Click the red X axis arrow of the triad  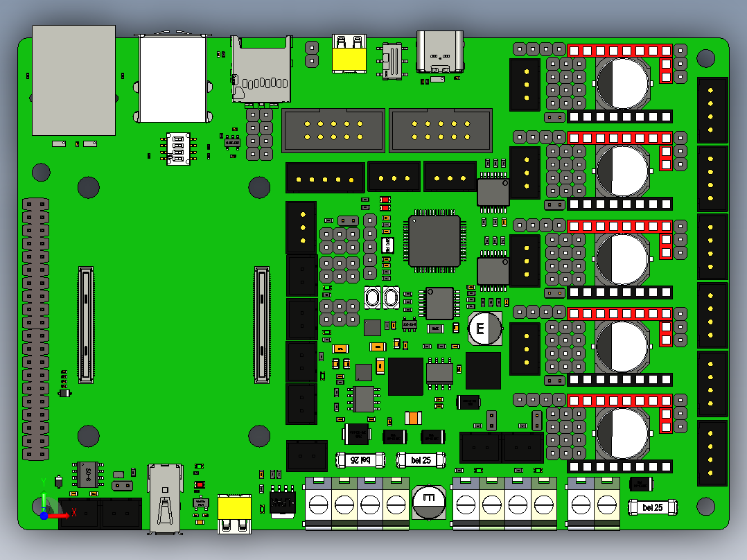pos(60,515)
